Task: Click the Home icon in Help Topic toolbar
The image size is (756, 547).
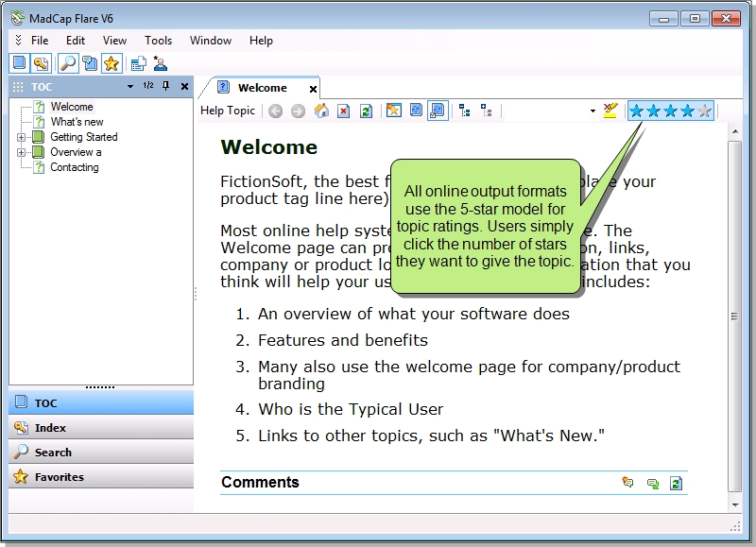Action: 321,111
